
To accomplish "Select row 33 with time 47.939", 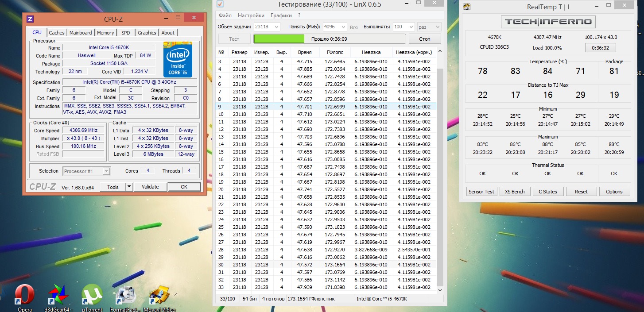I will [x=326, y=287].
